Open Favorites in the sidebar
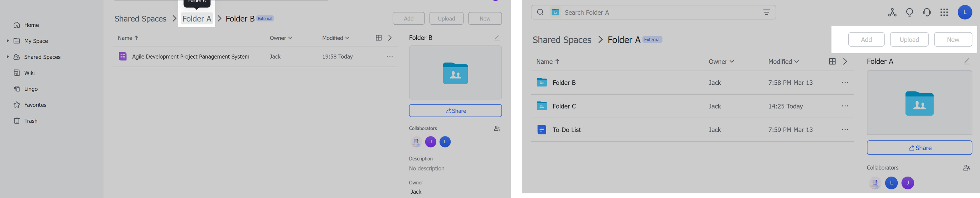The height and width of the screenshot is (198, 980). click(35, 105)
